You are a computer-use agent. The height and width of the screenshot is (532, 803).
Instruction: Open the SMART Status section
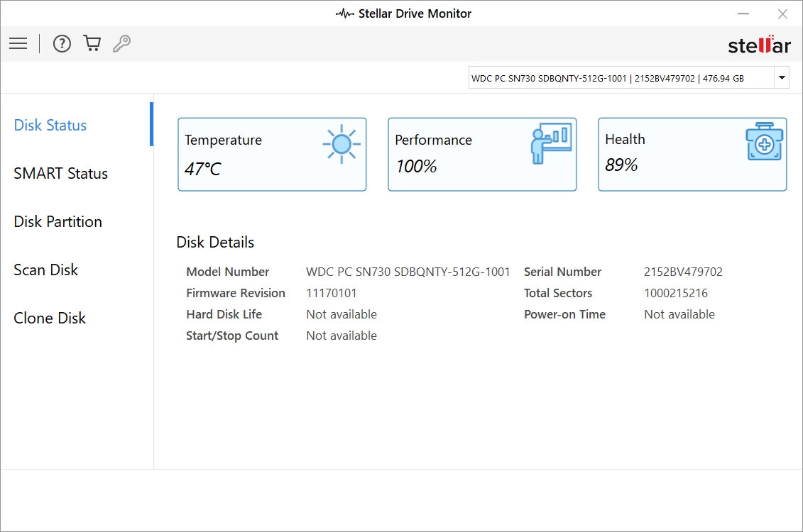(x=61, y=174)
